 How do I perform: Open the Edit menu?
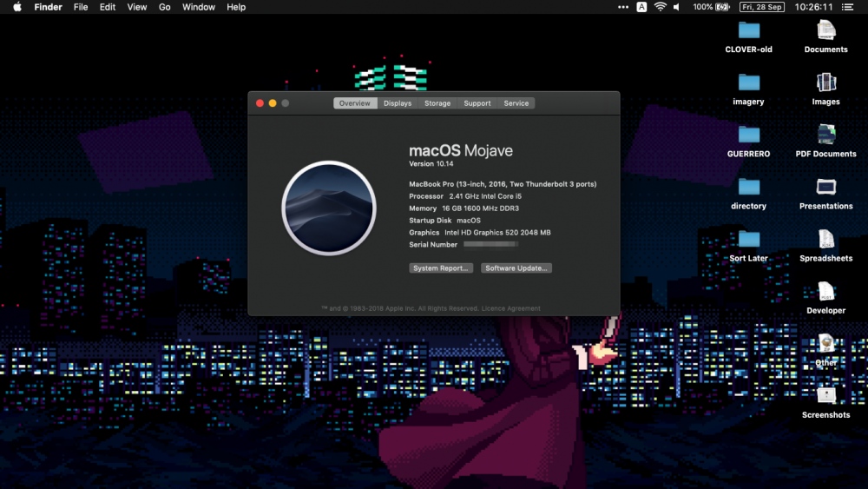108,7
